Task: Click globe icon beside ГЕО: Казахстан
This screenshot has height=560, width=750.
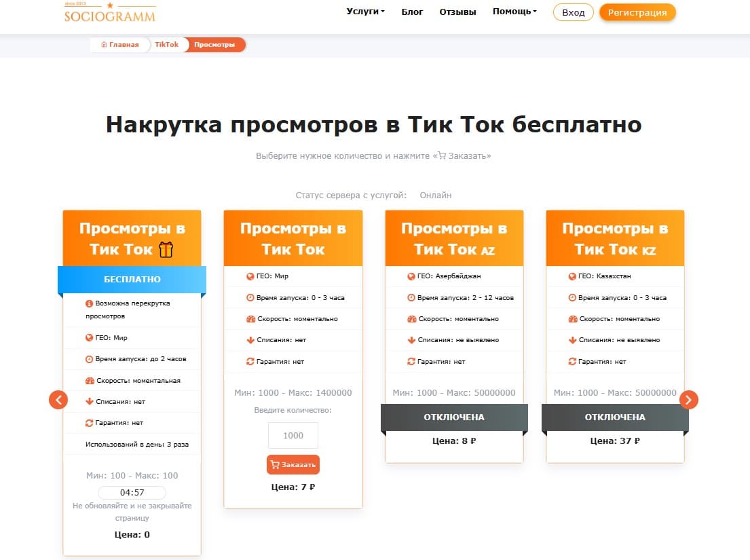Action: [572, 276]
